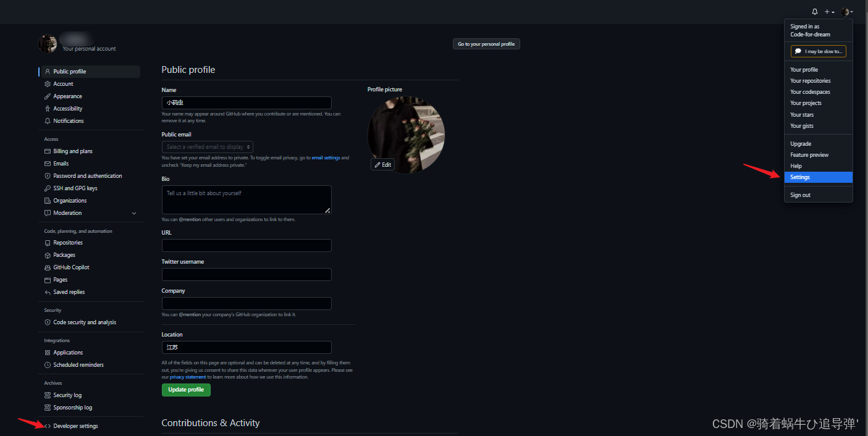Image resolution: width=868 pixels, height=436 pixels.
Task: Select Your stars in user menu
Action: tap(819, 115)
